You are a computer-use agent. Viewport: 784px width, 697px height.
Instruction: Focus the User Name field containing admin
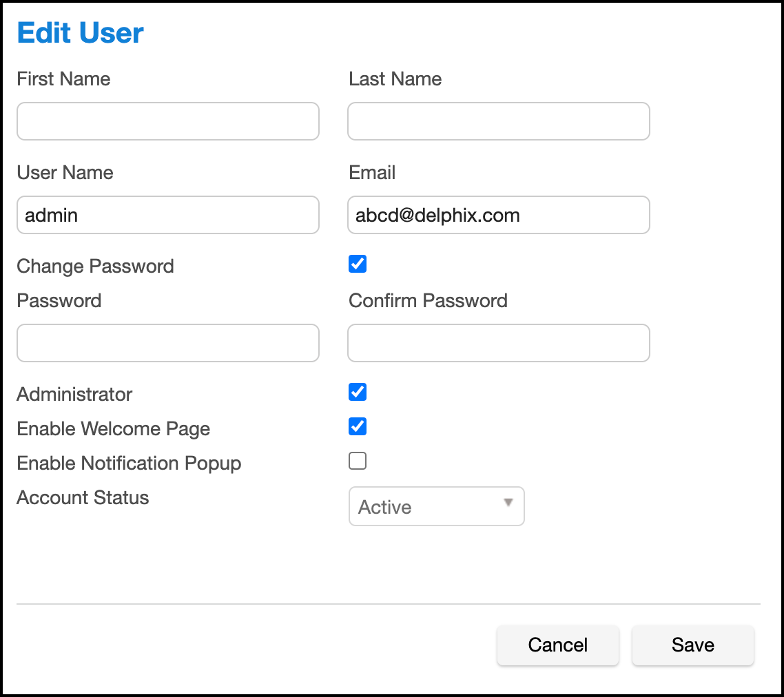[167, 215]
